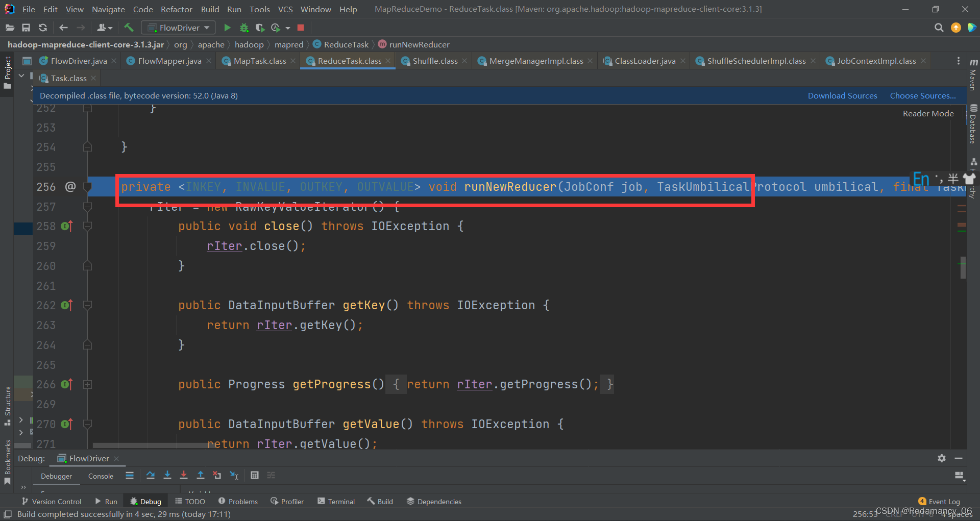This screenshot has height=521, width=980.
Task: Click the override marker on line 262
Action: coord(67,305)
